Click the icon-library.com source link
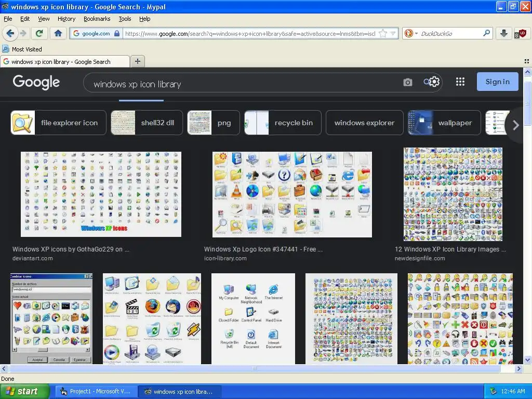Image resolution: width=532 pixels, height=399 pixels. click(225, 258)
